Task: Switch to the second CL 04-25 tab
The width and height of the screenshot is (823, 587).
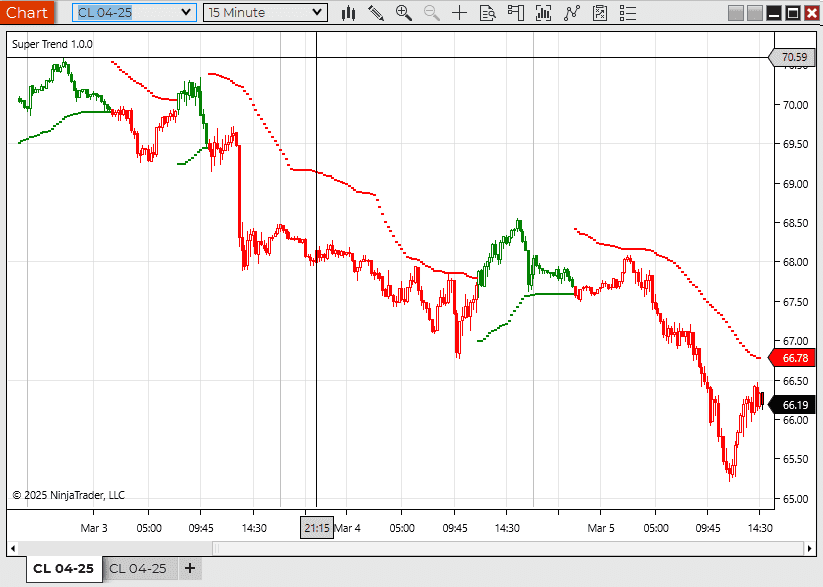Action: coord(138,569)
